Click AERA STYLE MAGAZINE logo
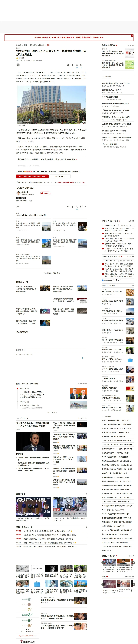This screenshot has height=644, width=138. [28, 630]
